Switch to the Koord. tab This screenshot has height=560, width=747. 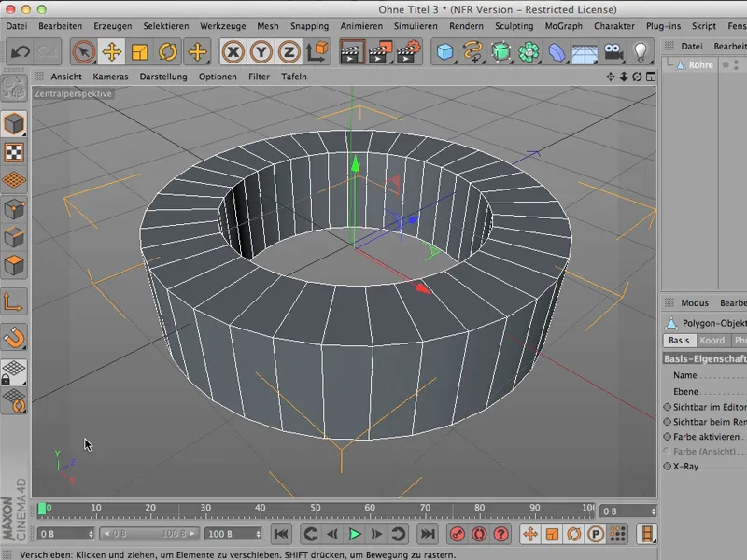coord(713,341)
